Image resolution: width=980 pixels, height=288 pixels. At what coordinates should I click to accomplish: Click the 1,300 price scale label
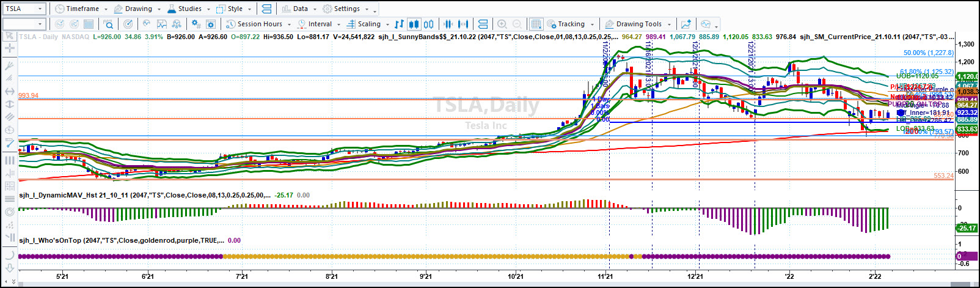[966, 45]
